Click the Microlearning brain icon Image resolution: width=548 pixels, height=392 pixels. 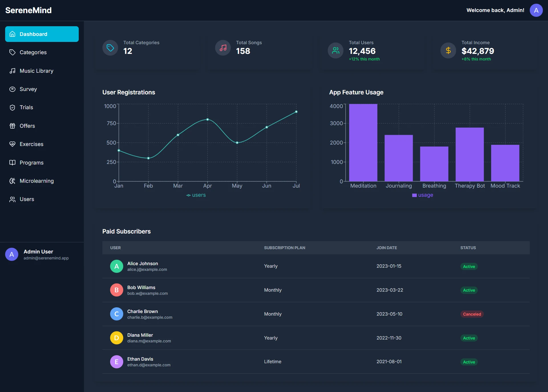[x=12, y=181]
